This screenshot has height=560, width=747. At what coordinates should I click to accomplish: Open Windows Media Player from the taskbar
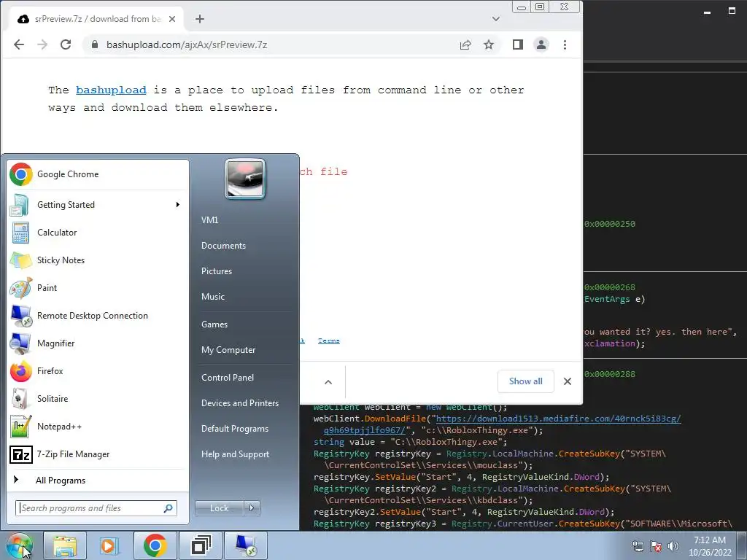coord(109,545)
